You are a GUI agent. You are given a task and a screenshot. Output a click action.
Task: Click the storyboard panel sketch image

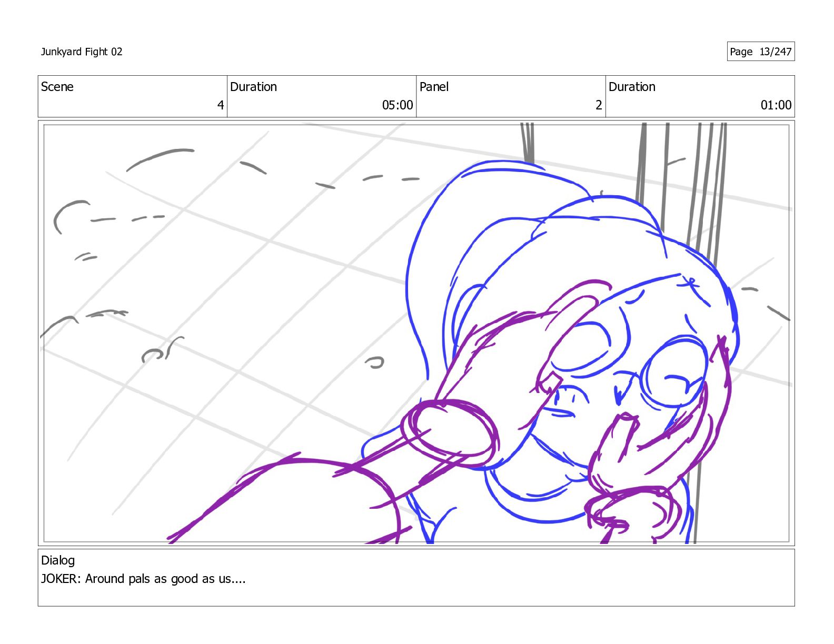[x=416, y=333]
